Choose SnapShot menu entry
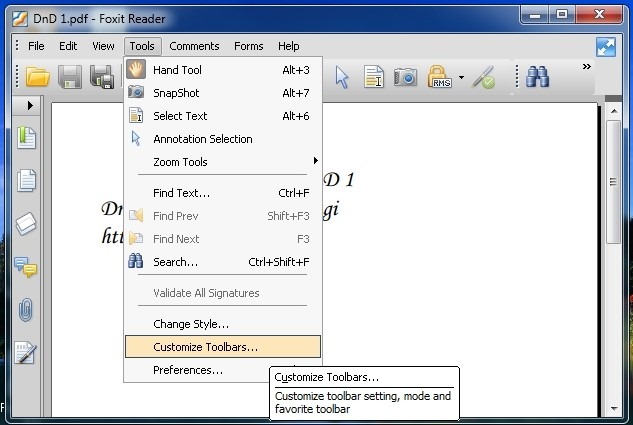 223,93
